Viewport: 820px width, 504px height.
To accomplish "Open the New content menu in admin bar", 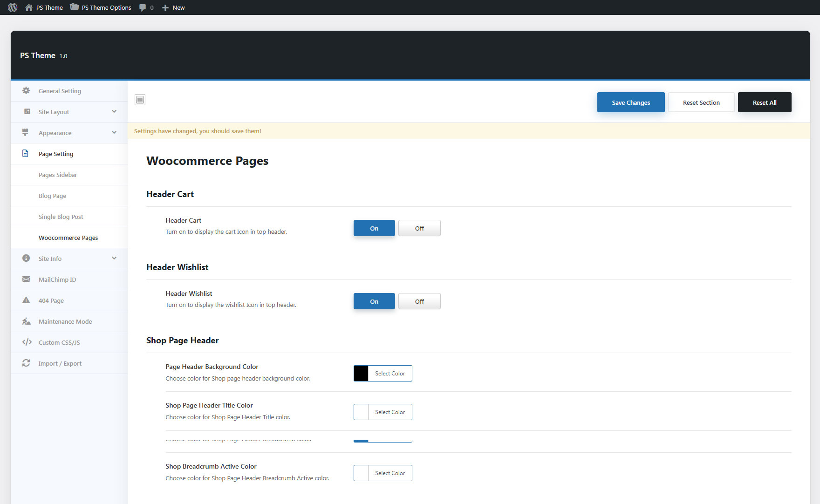I will (x=173, y=7).
